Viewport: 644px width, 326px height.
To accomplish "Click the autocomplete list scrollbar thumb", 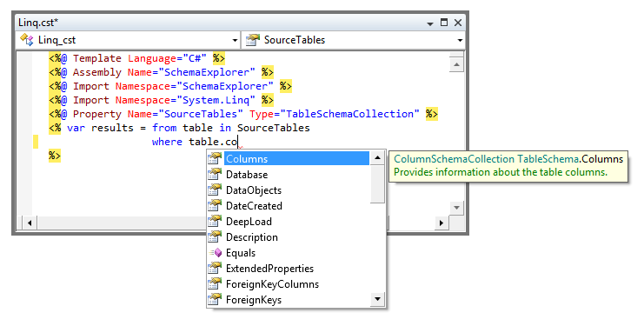I will tap(377, 184).
